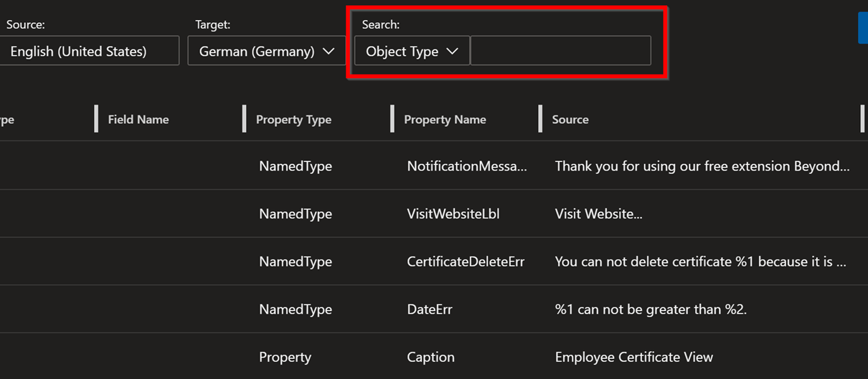The width and height of the screenshot is (868, 379).
Task: Select the DateErr property name cell
Action: 430,310
